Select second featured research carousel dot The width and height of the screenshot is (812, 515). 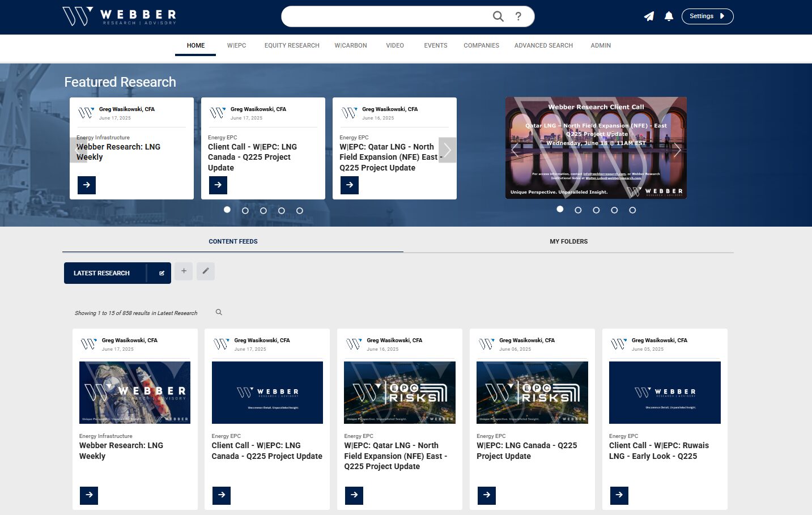pyautogui.click(x=245, y=210)
